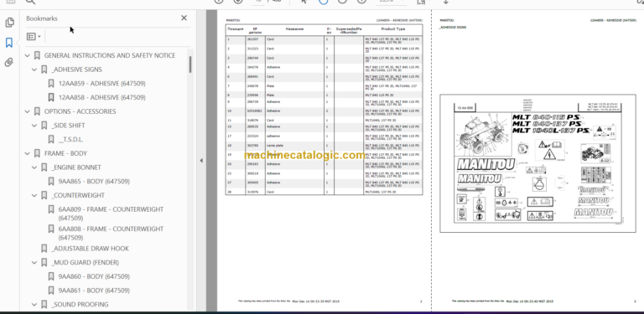
Task: Collapse the _MUD GUARD (FENDER) node
Action: tap(34, 263)
